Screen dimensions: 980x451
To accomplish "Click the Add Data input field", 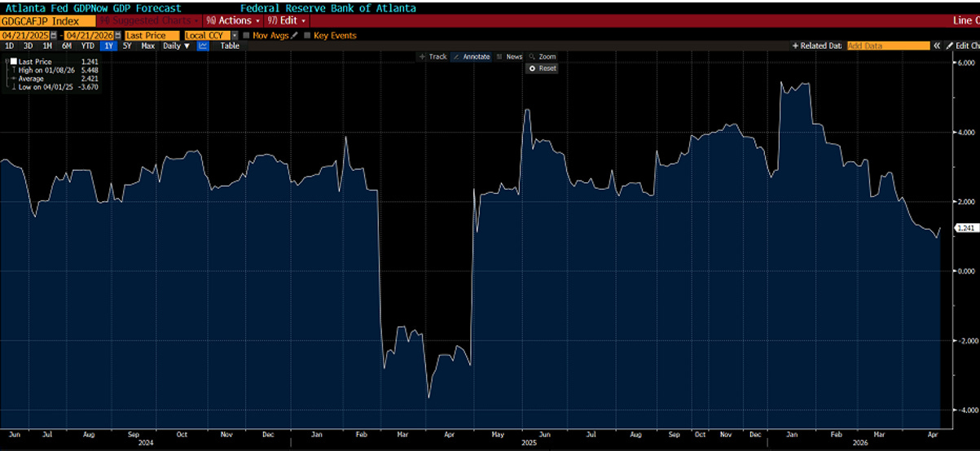I will [x=888, y=46].
